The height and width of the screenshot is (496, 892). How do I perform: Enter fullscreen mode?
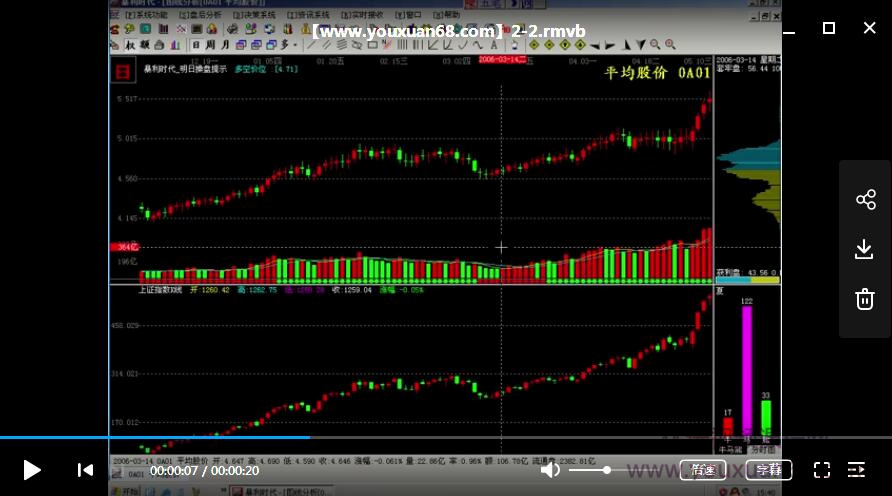(822, 470)
